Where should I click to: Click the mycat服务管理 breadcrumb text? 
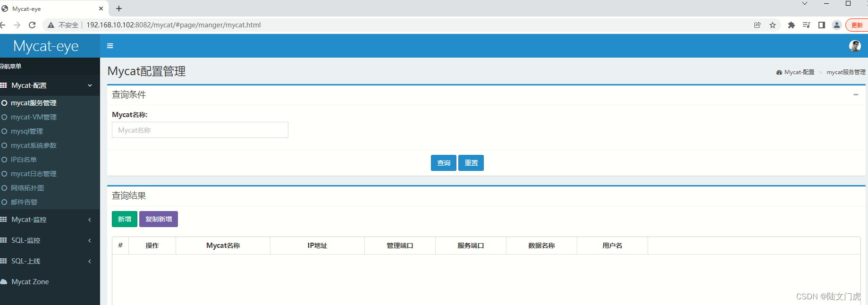click(846, 72)
